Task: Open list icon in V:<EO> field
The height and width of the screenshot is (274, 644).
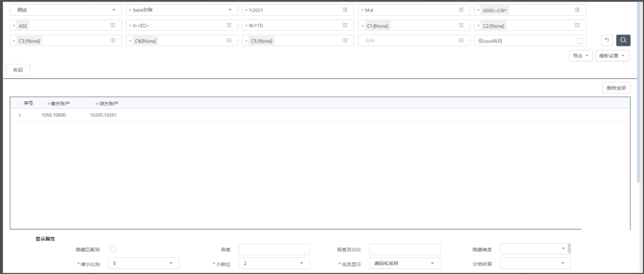Action: (229, 25)
